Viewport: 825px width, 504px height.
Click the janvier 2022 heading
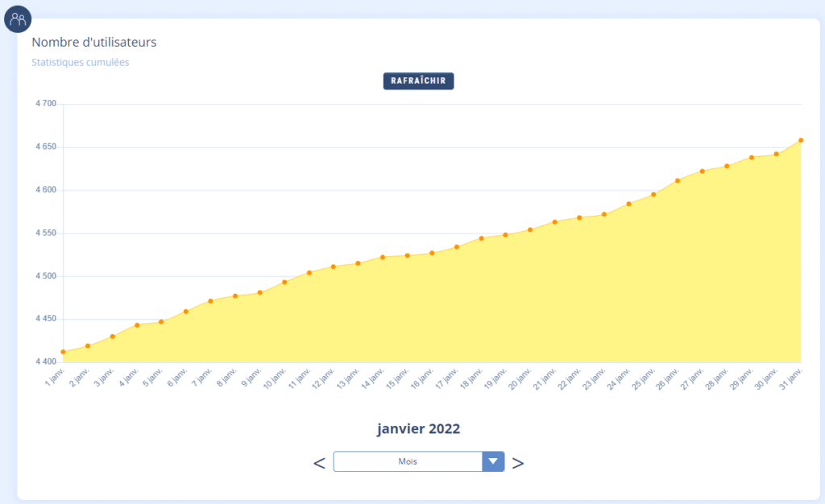coord(418,428)
